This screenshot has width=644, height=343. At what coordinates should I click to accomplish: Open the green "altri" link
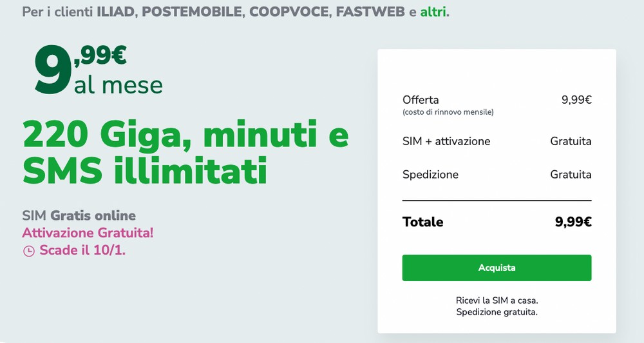pyautogui.click(x=433, y=12)
